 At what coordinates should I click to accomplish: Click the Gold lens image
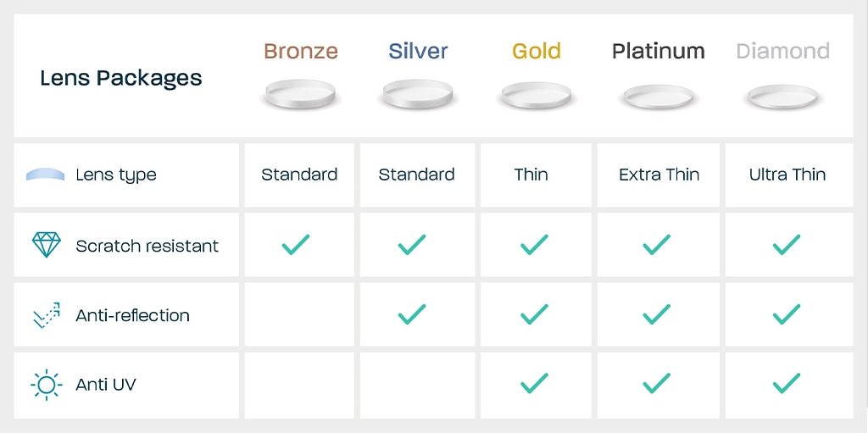tap(537, 94)
